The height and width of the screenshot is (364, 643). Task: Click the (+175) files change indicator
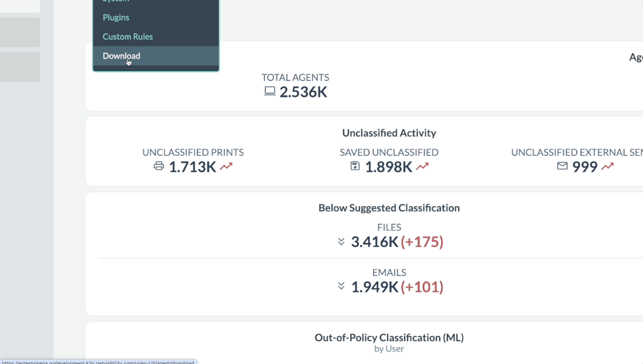click(422, 242)
